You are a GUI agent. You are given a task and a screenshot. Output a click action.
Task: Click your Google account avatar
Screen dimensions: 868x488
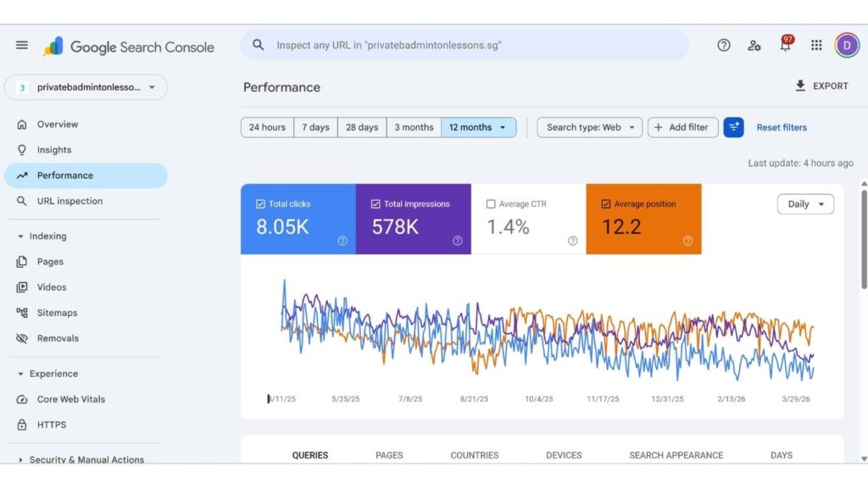pyautogui.click(x=847, y=45)
